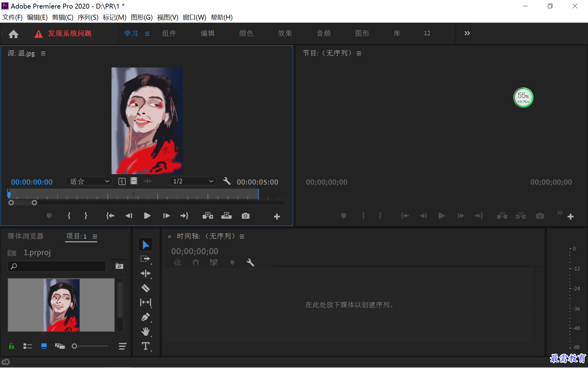Switch project to freeform view
588x368 pixels.
pyautogui.click(x=60, y=346)
